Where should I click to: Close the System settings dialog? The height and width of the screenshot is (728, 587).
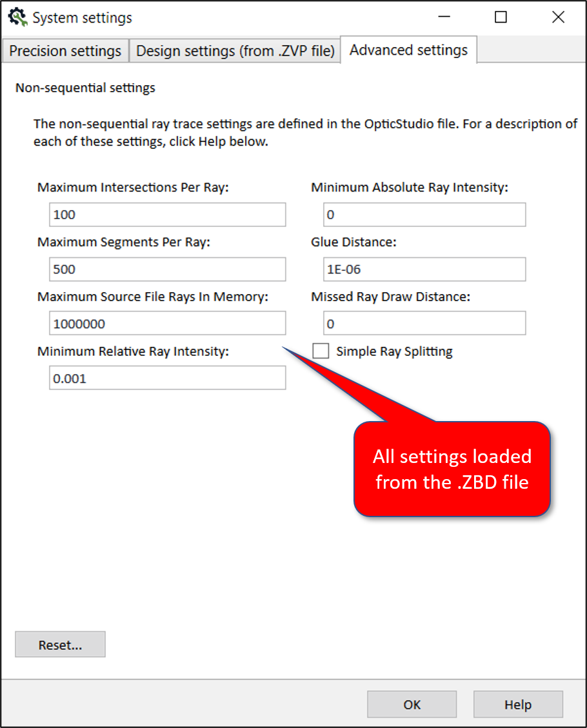pyautogui.click(x=558, y=17)
